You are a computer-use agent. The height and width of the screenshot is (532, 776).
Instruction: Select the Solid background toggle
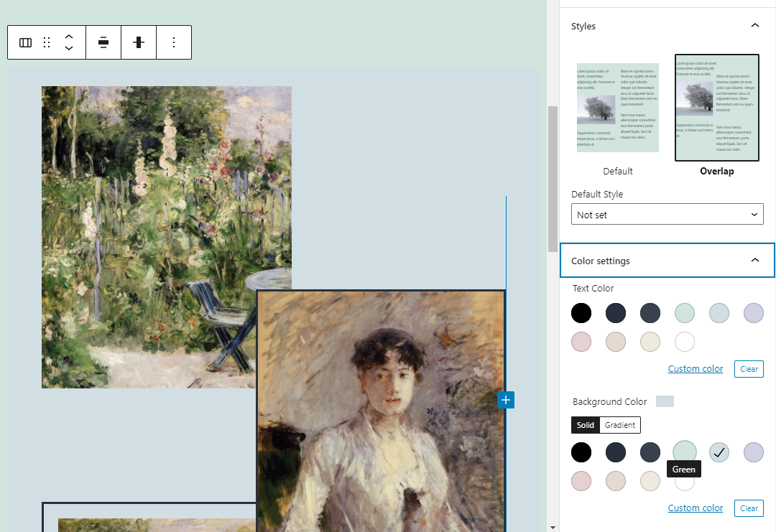point(585,425)
